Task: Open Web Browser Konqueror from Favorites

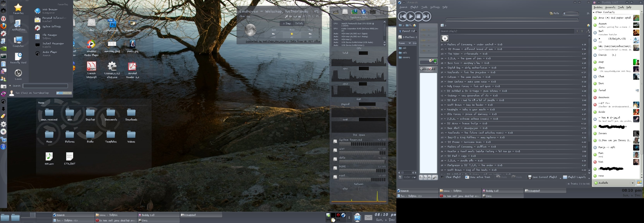Action: pyautogui.click(x=49, y=11)
